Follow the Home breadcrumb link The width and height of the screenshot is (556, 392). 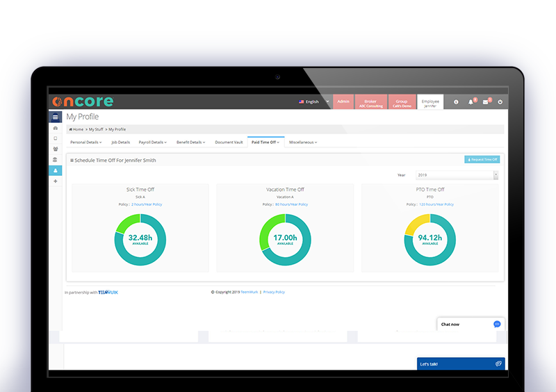76,129
